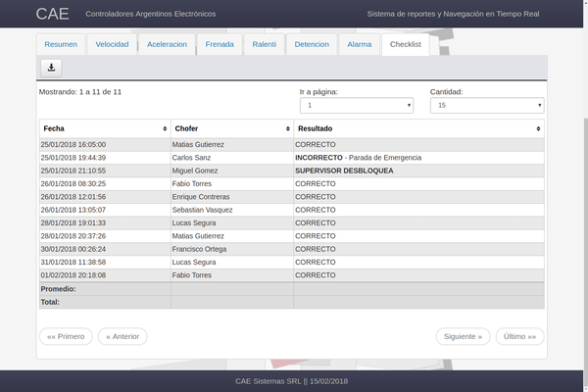The image size is (588, 392).
Task: Click 'Controladores Argentinos Electrónicos' header text
Action: tap(150, 14)
